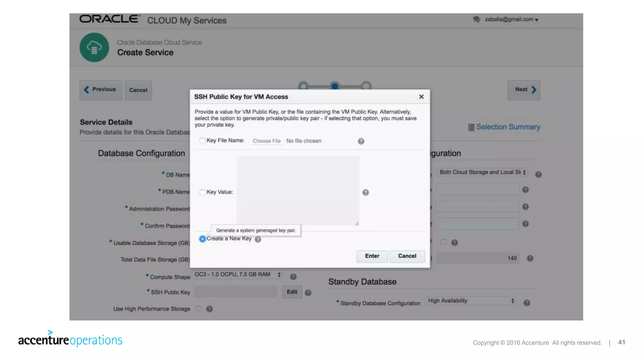Click help icon for Standby Database Configuration
Image resolution: width=644 pixels, height=362 pixels.
click(527, 303)
